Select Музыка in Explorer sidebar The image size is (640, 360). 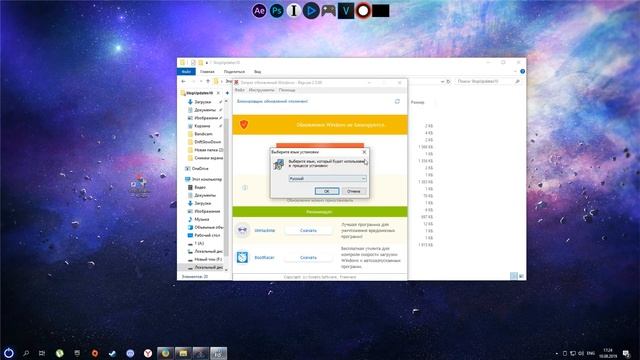point(202,219)
